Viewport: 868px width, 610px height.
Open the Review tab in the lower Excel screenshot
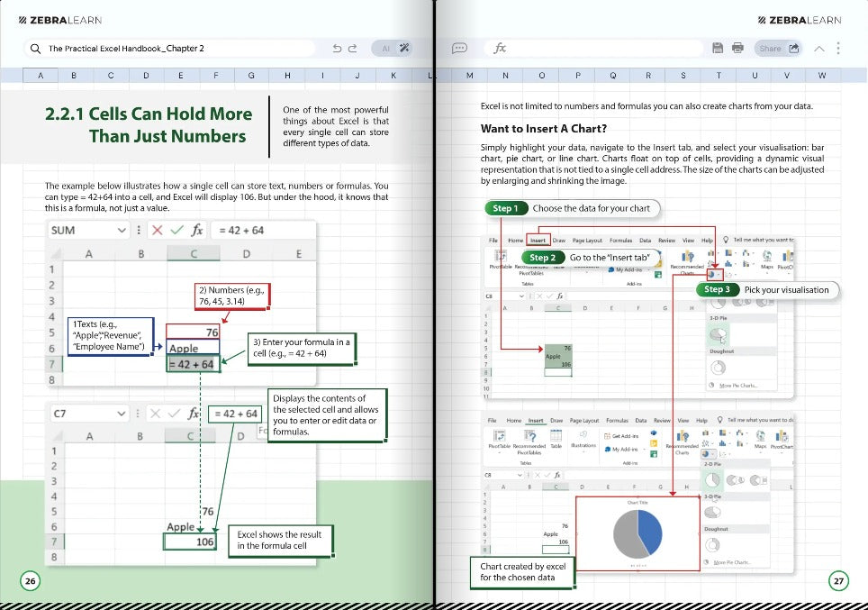[x=662, y=421]
